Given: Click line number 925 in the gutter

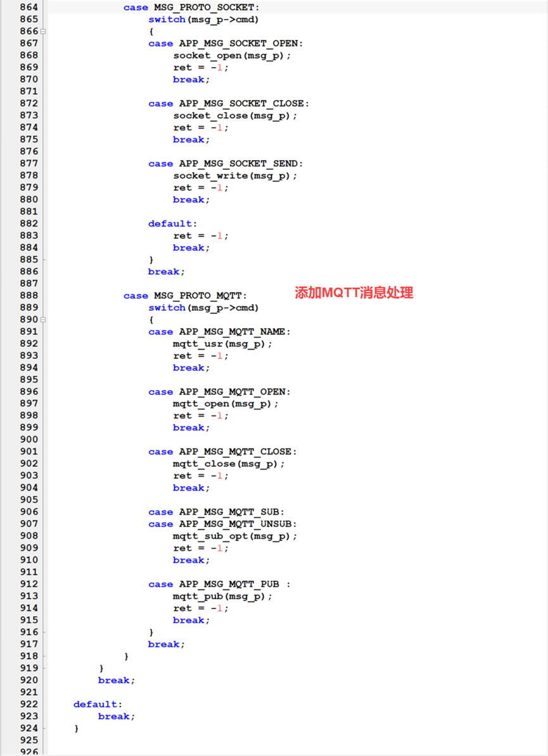Looking at the screenshot, I should 29,741.
